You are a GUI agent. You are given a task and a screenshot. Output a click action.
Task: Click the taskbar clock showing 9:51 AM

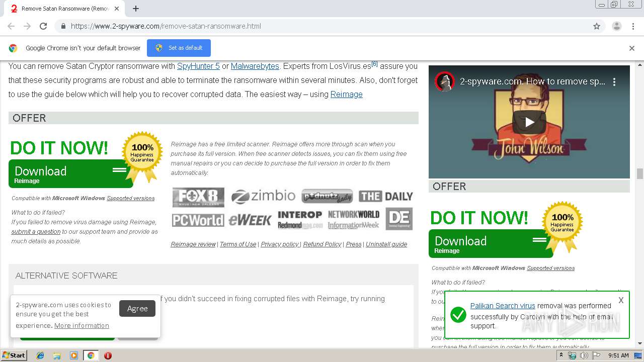pyautogui.click(x=618, y=355)
